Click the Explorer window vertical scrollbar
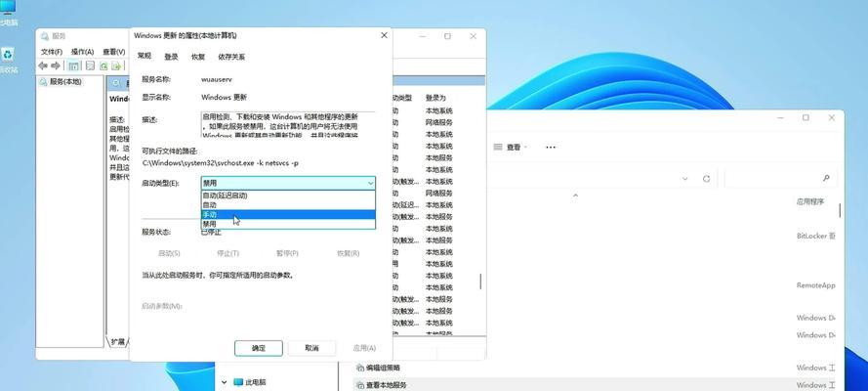 [840, 210]
